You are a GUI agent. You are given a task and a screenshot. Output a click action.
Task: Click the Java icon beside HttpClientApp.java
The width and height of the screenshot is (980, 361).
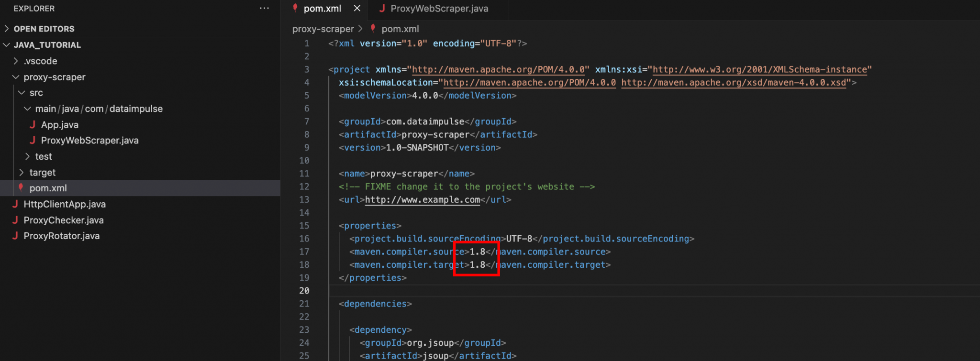[15, 204]
